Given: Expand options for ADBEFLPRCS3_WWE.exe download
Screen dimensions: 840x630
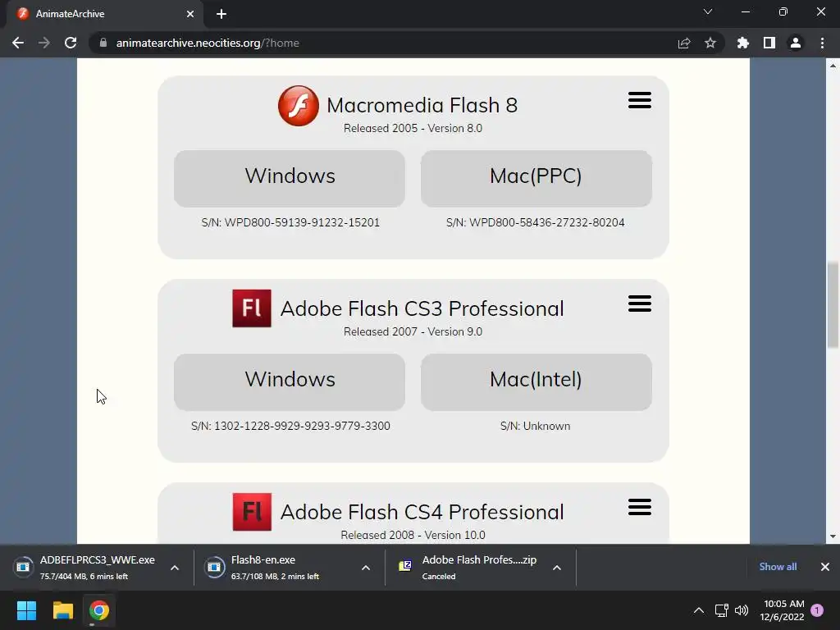Looking at the screenshot, I should coord(175,568).
